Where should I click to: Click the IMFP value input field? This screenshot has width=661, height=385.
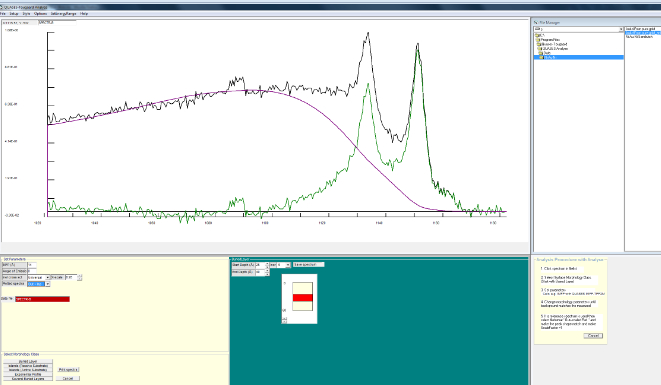32,265
